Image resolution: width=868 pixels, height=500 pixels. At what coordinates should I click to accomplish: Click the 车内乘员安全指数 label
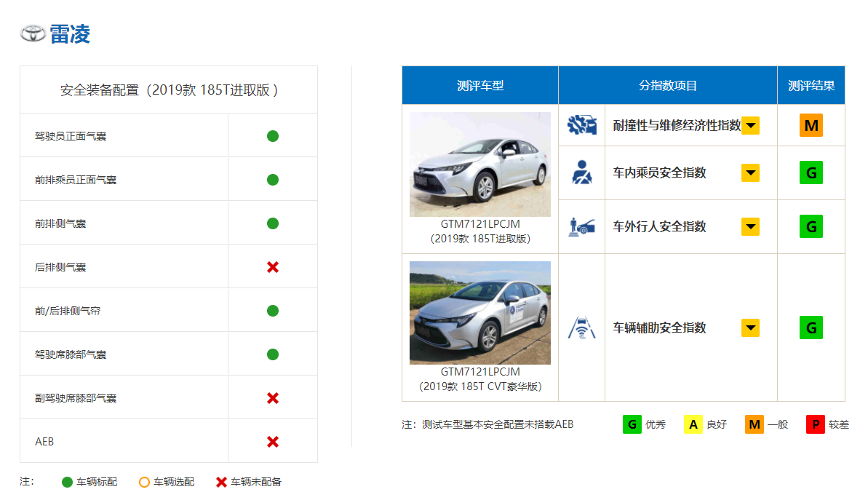[x=659, y=172]
